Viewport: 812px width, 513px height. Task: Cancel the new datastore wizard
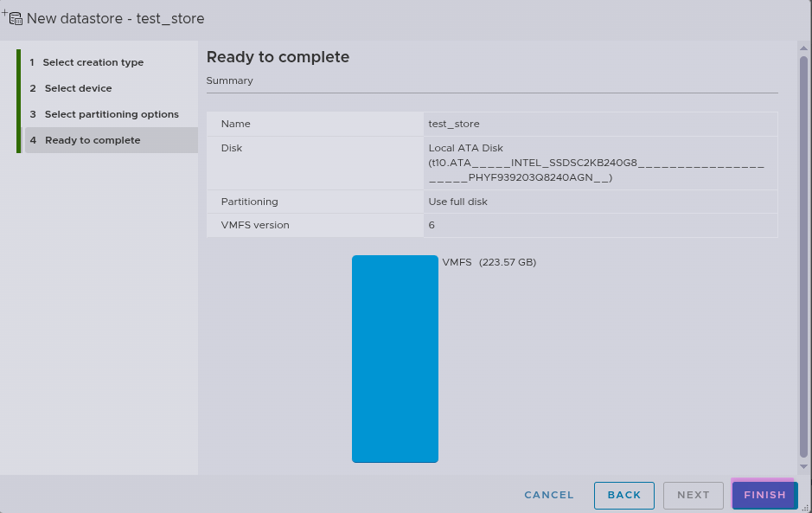click(548, 495)
